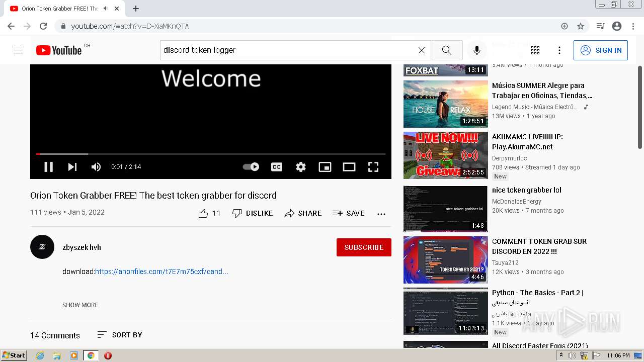
Task: Start voice search with microphone icon
Action: pyautogui.click(x=477, y=50)
